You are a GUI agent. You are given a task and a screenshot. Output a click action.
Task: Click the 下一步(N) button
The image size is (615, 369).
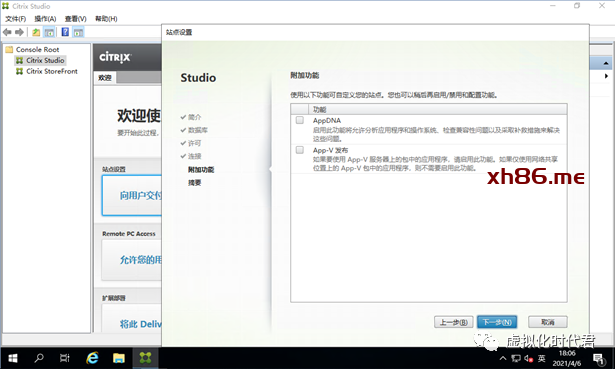click(x=497, y=322)
